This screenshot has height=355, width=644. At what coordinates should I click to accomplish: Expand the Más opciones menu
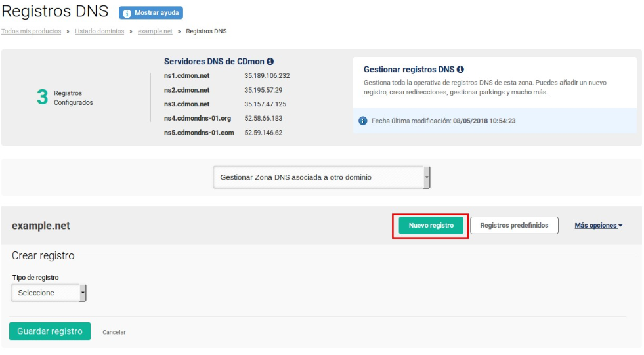[598, 226]
